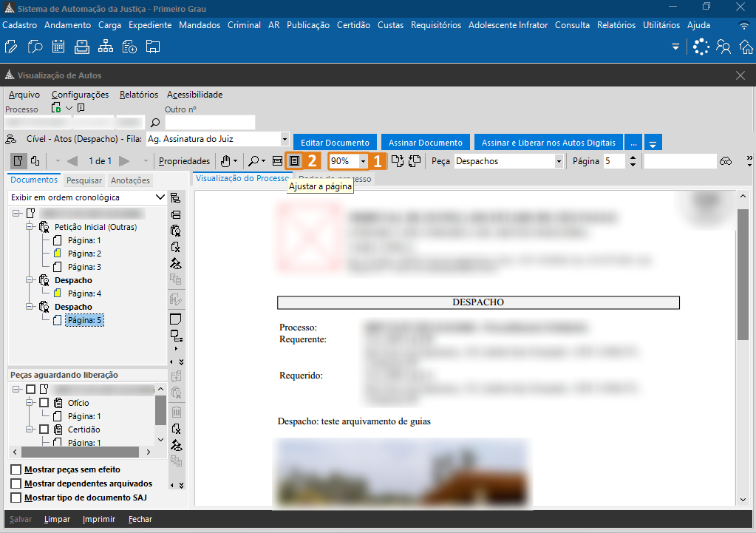Open the Configurações menu
The height and width of the screenshot is (533, 756).
click(x=80, y=95)
